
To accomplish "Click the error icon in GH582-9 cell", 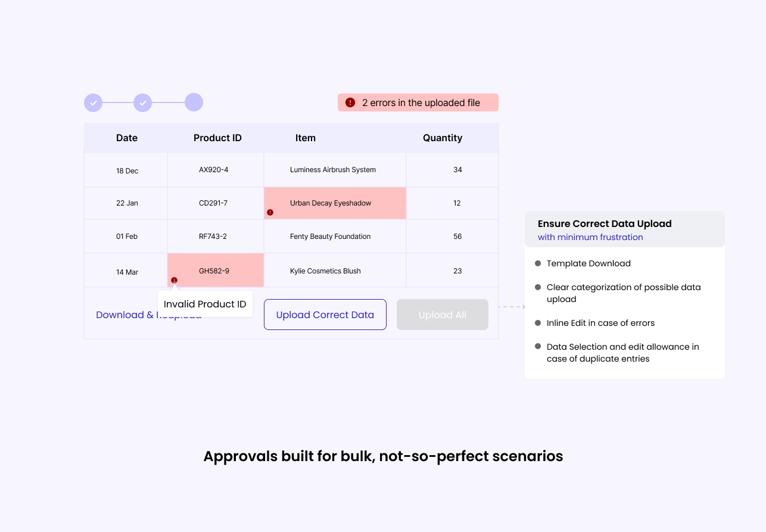I will [x=174, y=280].
